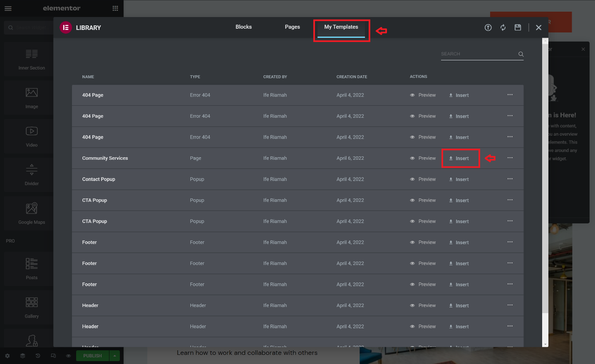Toggle the preview eye icon in bottom bar
This screenshot has height=364, width=595.
[x=69, y=356]
